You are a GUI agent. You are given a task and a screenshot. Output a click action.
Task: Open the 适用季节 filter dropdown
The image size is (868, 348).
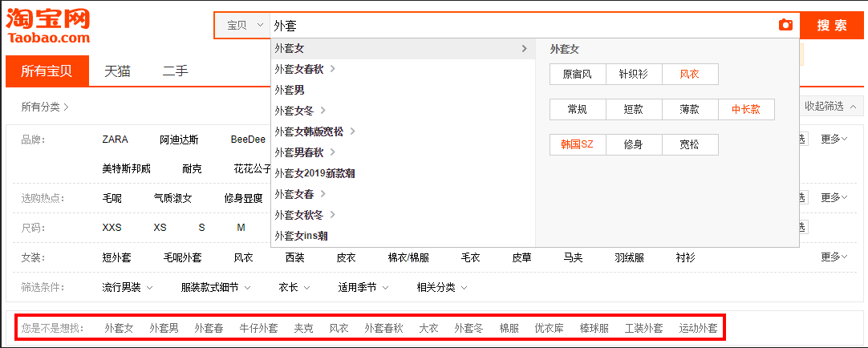pos(363,288)
